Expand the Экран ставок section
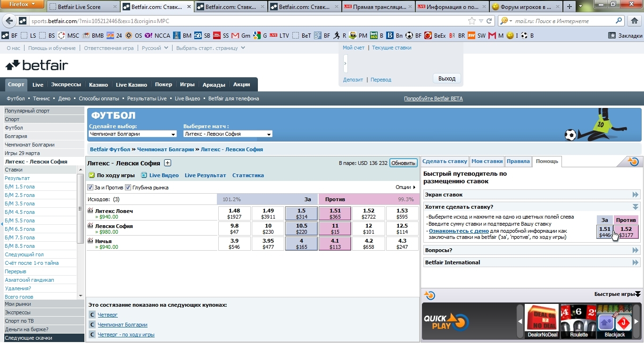644x343 pixels. pos(532,195)
